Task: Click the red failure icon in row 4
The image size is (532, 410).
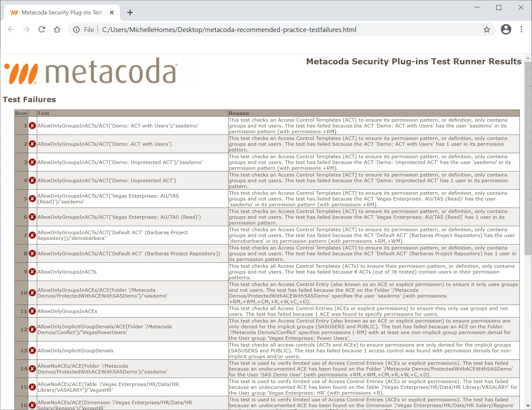Action: (x=32, y=180)
